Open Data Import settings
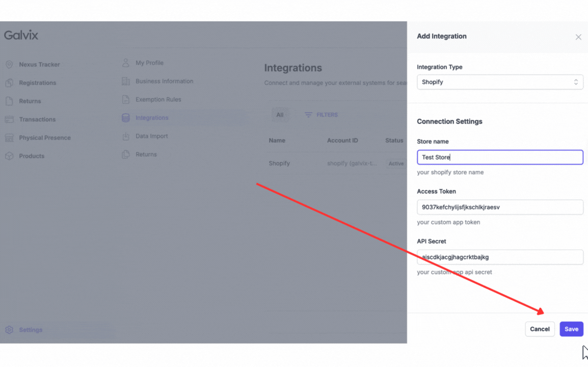The height and width of the screenshot is (367, 588). pyautogui.click(x=151, y=136)
